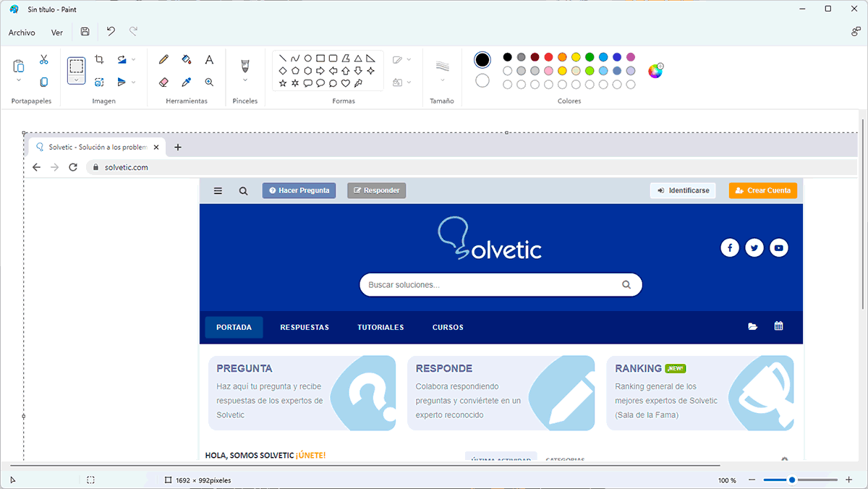Choose the Oval shape
The height and width of the screenshot is (489, 868).
click(307, 58)
